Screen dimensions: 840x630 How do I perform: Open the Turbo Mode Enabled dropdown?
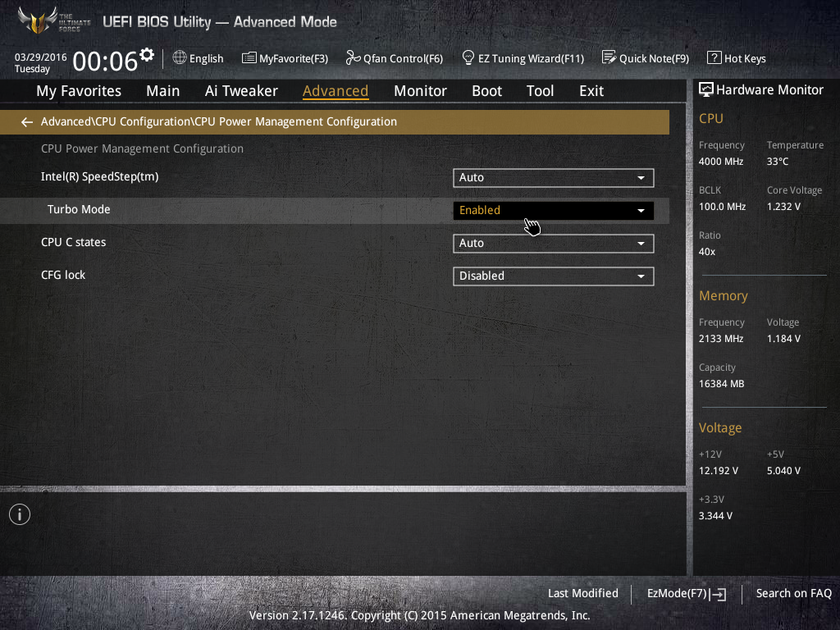pos(554,211)
